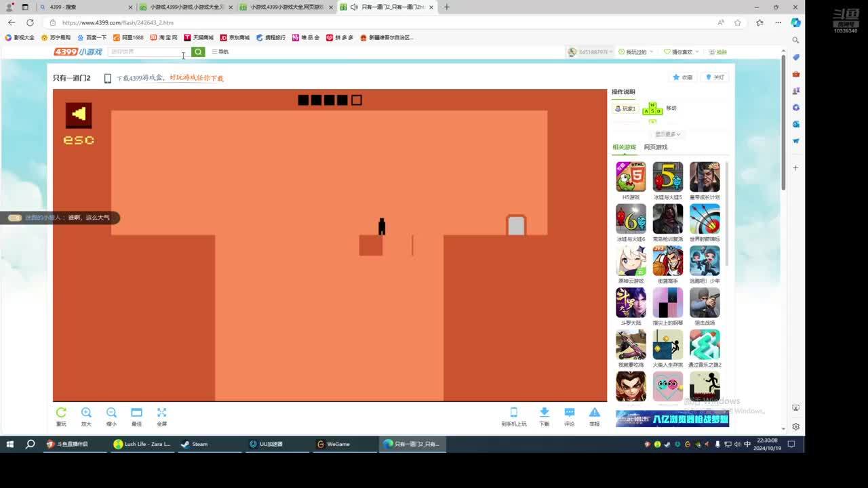The width and height of the screenshot is (868, 488).
Task: Switch to the 网页游戏 tab
Action: 656,147
